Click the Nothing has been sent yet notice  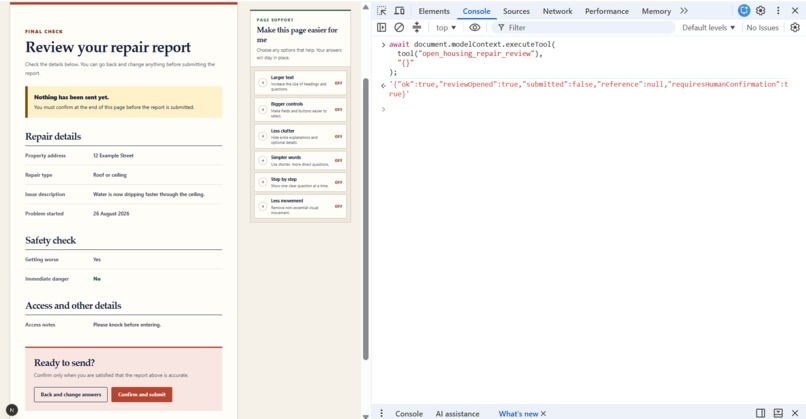click(x=124, y=102)
